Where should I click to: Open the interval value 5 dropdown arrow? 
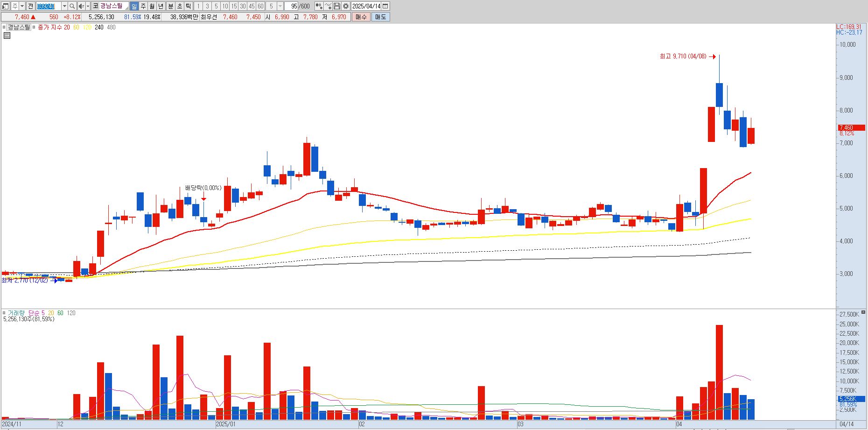[x=280, y=6]
